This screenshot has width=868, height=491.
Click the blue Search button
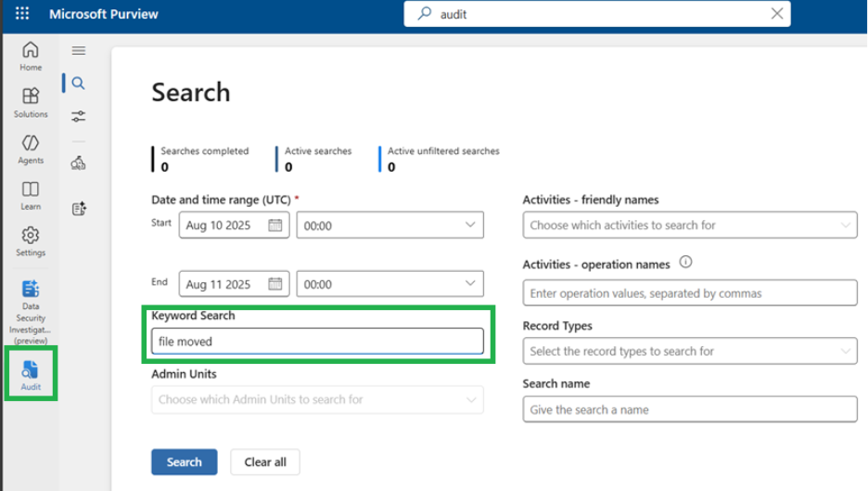(x=185, y=462)
